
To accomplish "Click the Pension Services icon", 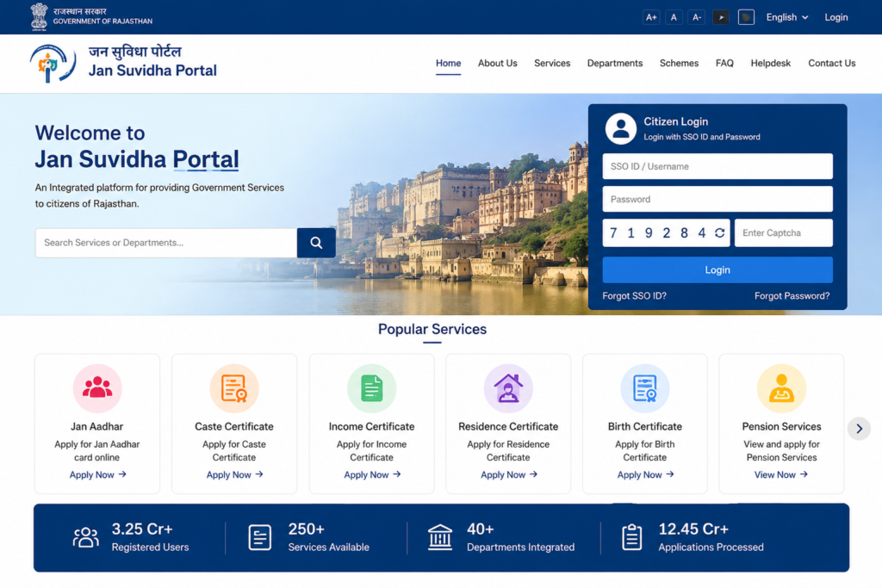I will pos(781,388).
